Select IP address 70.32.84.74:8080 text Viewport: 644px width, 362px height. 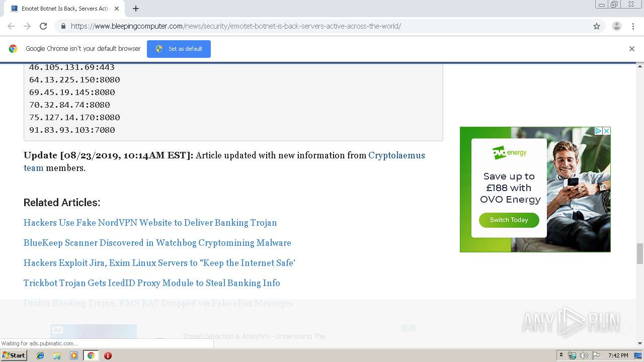coord(69,105)
